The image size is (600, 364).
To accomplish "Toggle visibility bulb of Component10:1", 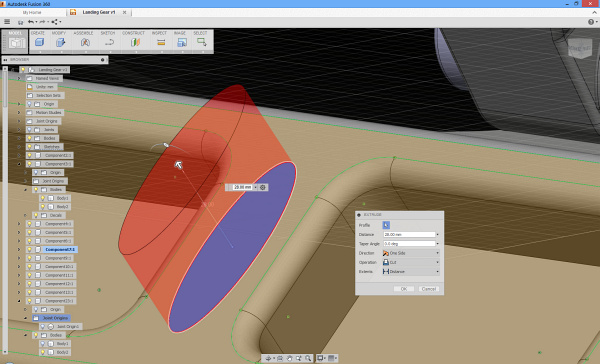I will coord(29,267).
